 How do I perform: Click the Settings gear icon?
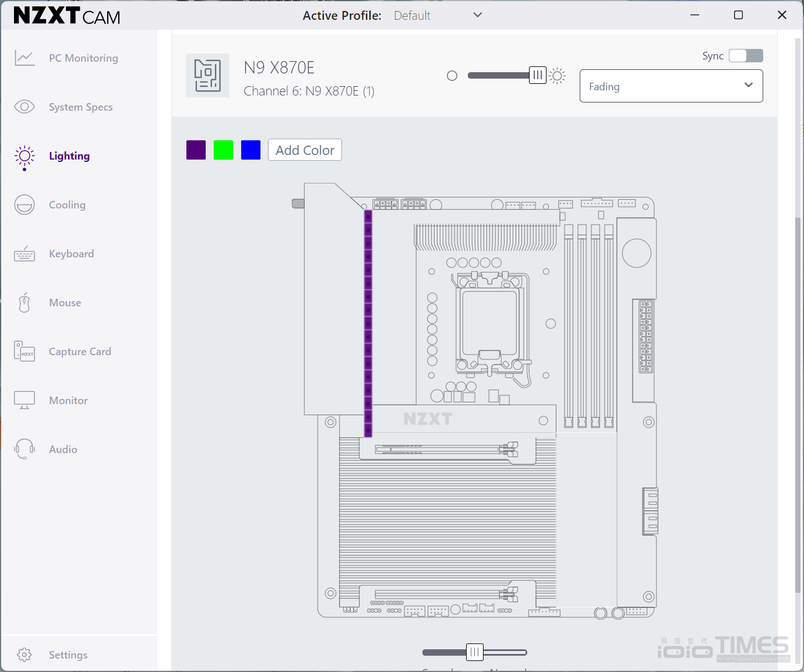click(x=24, y=655)
